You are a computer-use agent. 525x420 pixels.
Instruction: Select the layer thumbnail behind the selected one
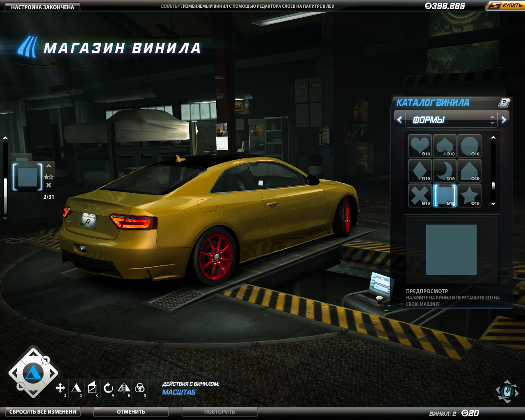coord(21,157)
